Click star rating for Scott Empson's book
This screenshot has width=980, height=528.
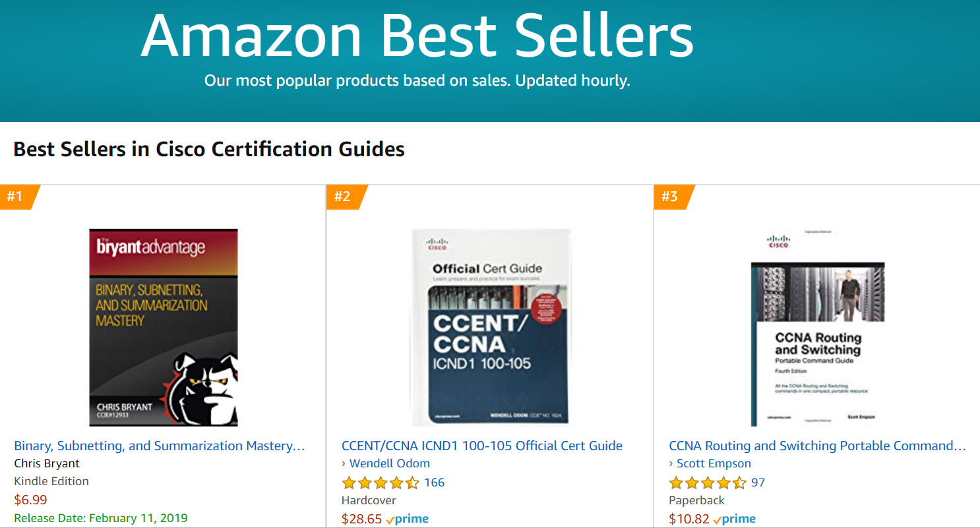coord(708,483)
